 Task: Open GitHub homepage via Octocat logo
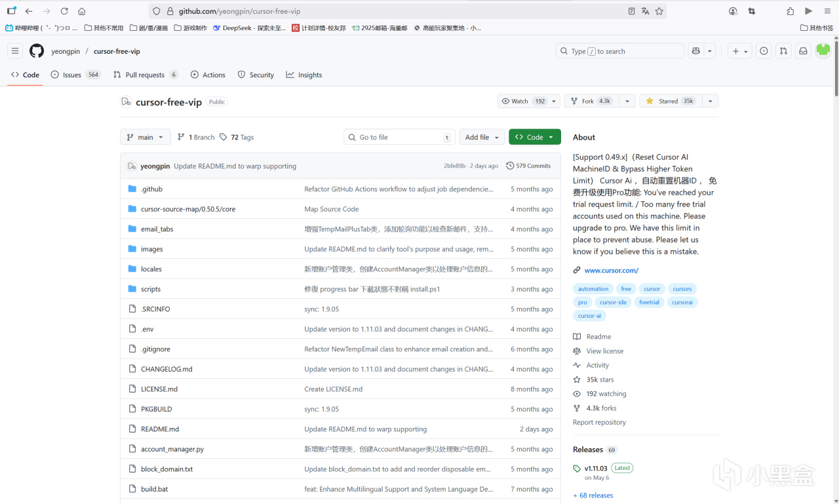point(37,51)
